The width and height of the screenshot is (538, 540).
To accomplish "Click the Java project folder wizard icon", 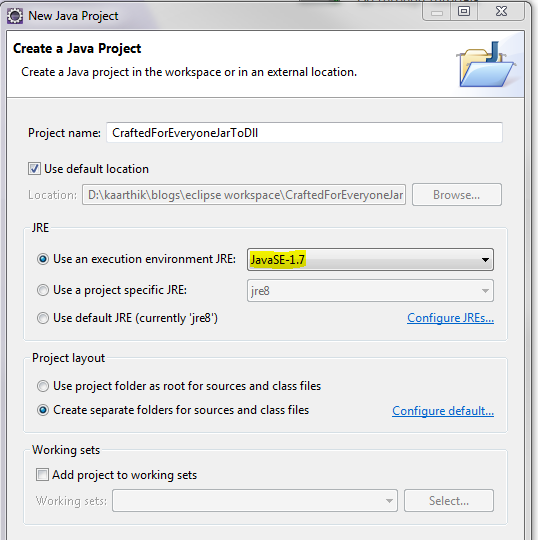I will (486, 64).
